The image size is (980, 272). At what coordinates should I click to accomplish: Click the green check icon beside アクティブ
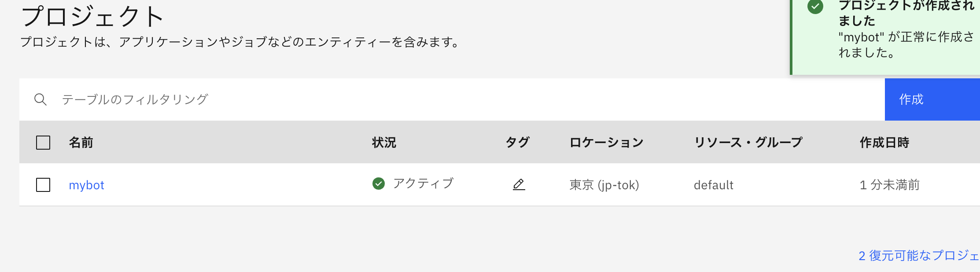click(x=379, y=184)
